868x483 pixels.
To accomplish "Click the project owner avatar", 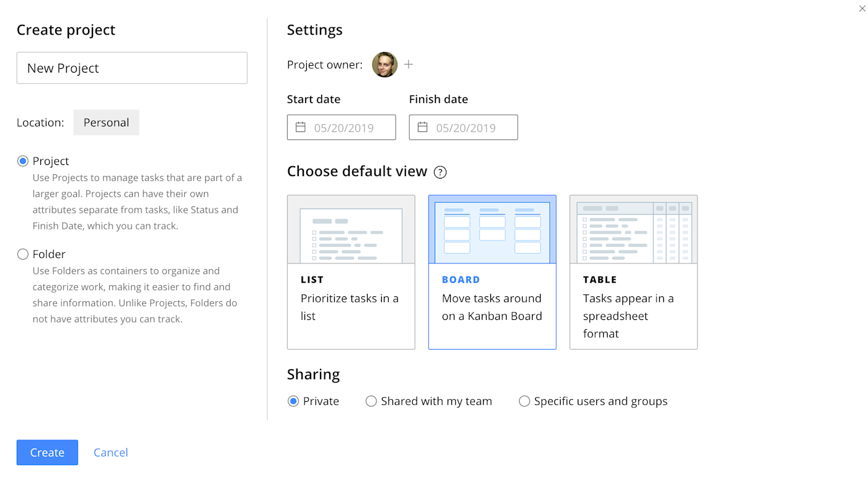I will tap(384, 64).
